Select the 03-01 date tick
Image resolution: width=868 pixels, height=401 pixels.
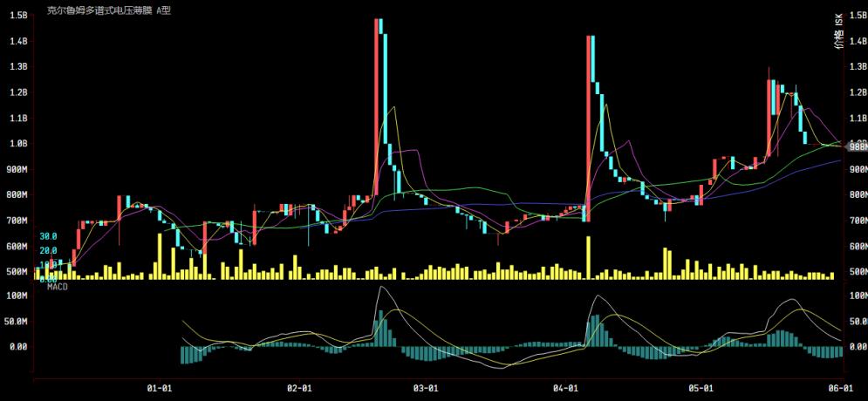pos(427,388)
